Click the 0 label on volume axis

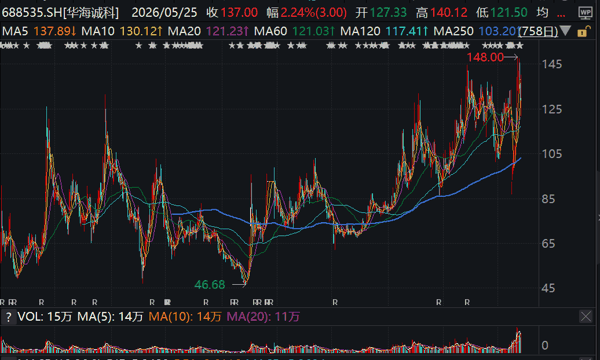click(545, 345)
